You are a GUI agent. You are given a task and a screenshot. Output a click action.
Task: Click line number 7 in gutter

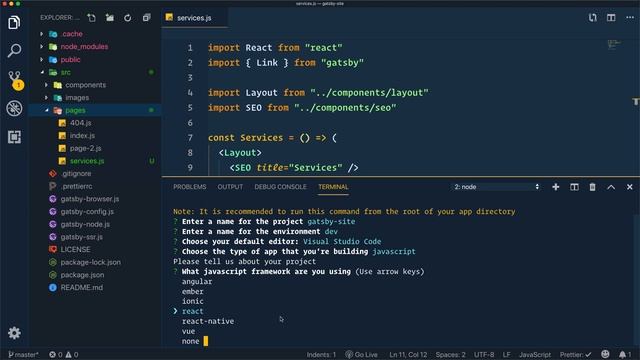coord(190,138)
